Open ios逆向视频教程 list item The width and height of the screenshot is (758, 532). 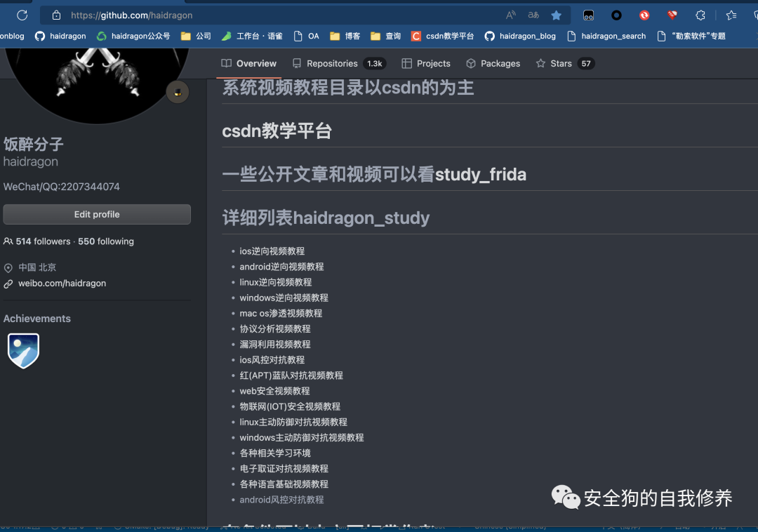(272, 251)
